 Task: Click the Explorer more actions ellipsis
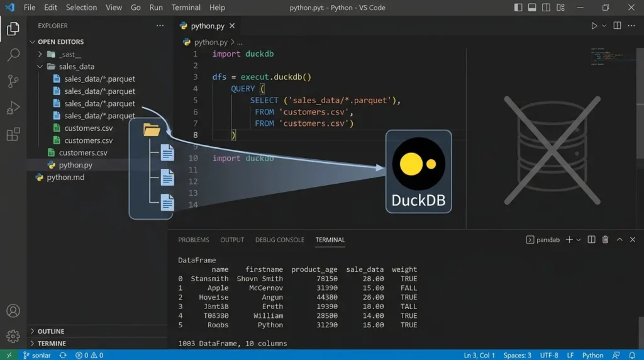[160, 25]
